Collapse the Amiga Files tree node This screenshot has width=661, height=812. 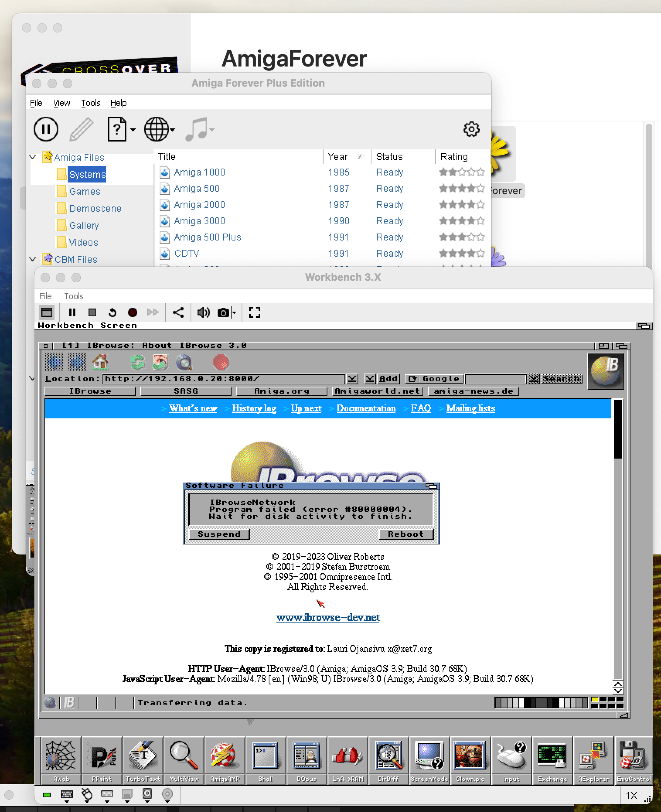[33, 157]
